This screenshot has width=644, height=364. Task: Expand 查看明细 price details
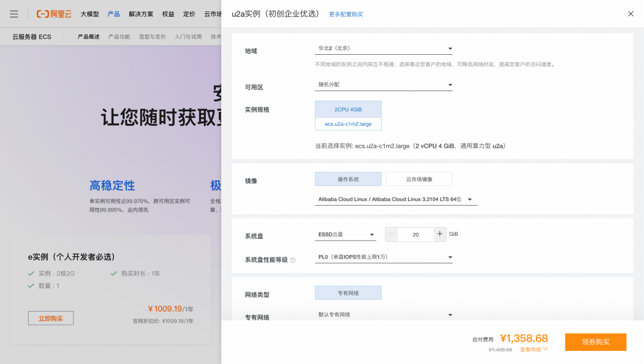[x=534, y=350]
